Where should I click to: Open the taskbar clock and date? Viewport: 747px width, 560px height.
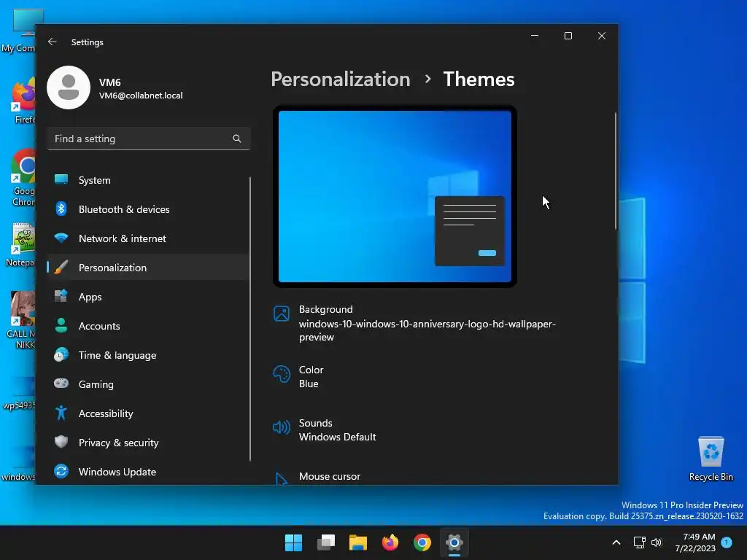(694, 542)
